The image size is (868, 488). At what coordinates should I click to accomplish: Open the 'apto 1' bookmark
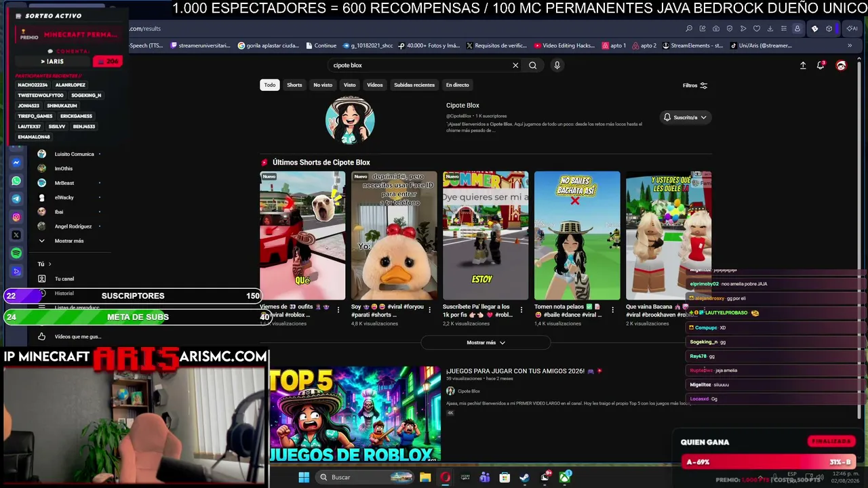[614, 45]
